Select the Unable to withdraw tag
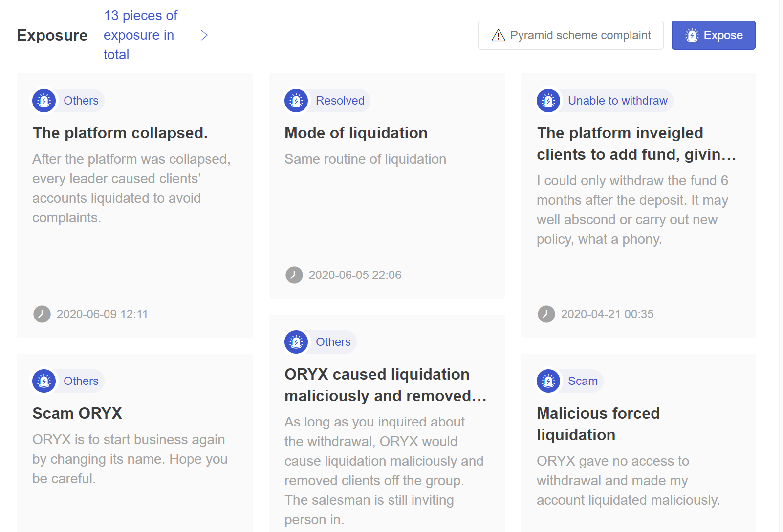Image resolution: width=783 pixels, height=532 pixels. pos(617,101)
